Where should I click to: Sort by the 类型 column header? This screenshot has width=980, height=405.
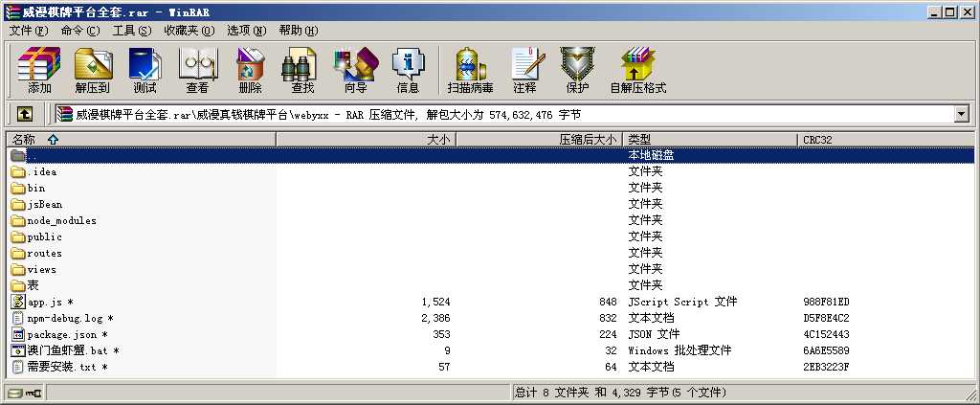click(x=710, y=140)
